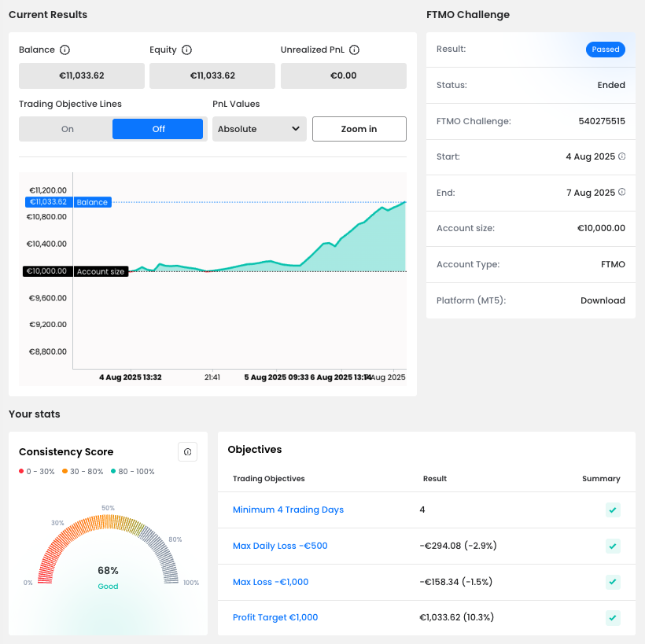Click the 5 Aug 2025 09:33 axis label
The height and width of the screenshot is (644, 645).
(x=276, y=377)
